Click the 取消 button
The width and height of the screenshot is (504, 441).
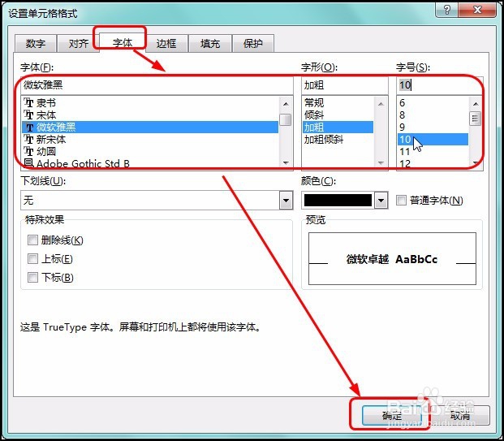[x=460, y=415]
